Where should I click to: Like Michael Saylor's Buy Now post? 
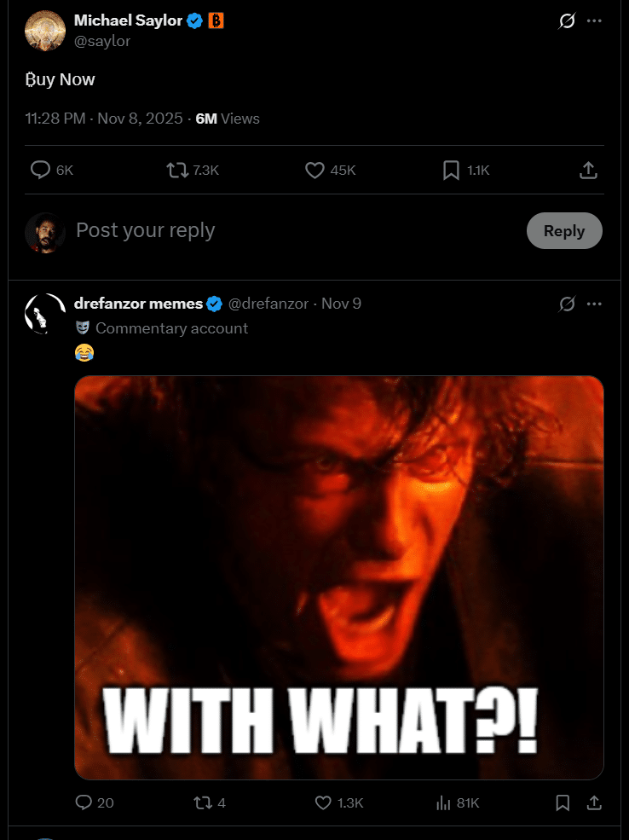tap(315, 171)
